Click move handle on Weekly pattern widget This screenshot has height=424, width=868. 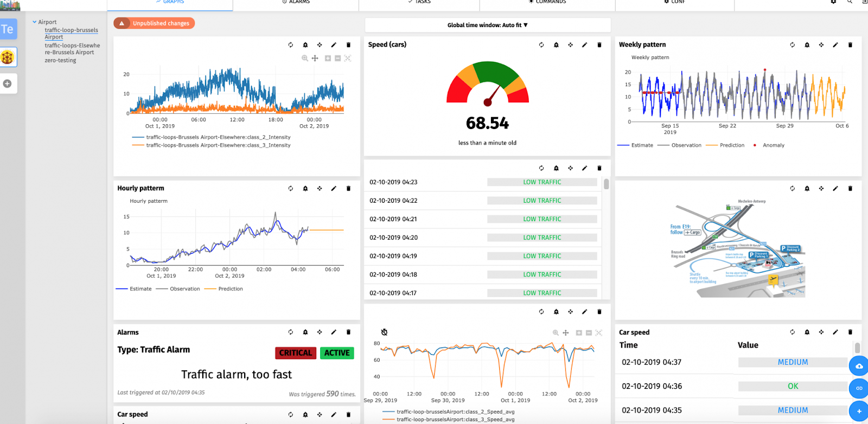click(x=821, y=45)
